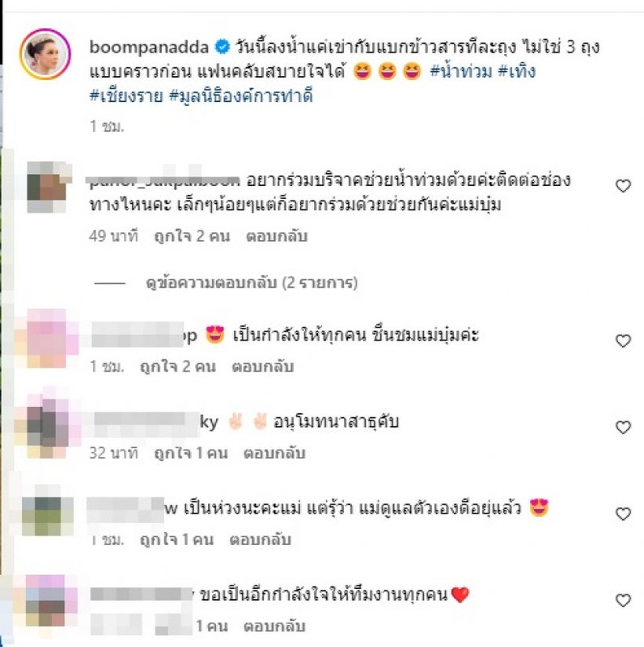View ถูกใจ 1 คน on the 32 นาที comment
644x647 pixels.
[x=191, y=453]
